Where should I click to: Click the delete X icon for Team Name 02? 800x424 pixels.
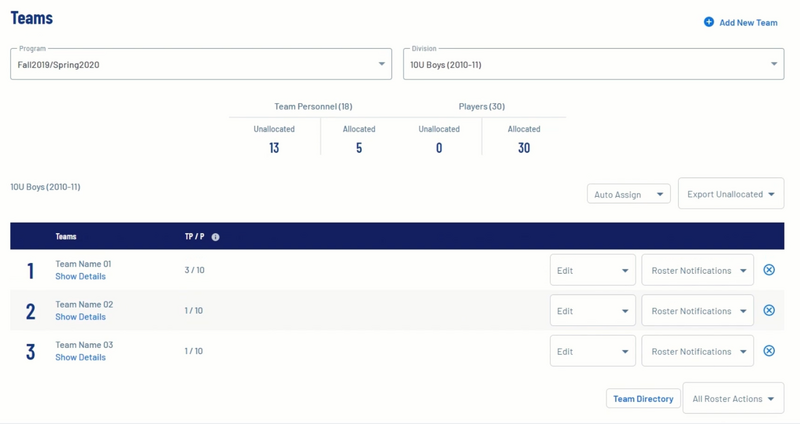click(x=769, y=311)
